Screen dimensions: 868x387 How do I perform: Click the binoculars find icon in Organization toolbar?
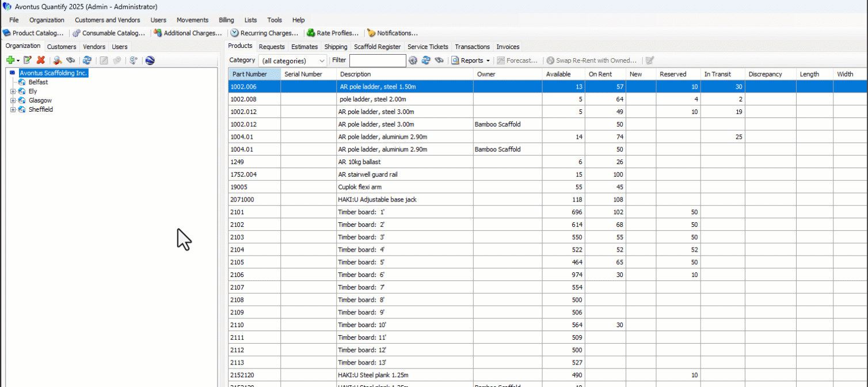click(71, 60)
